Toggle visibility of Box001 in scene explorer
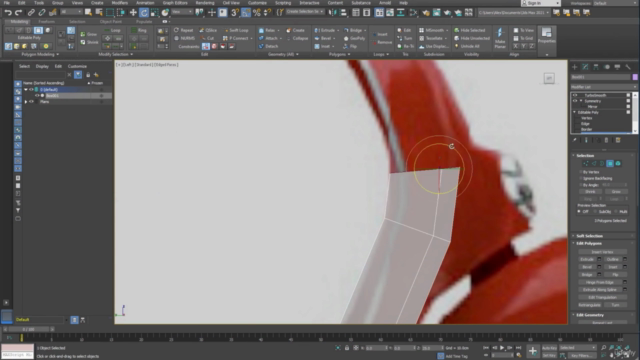Viewport: 640px width, 360px height. click(37, 96)
